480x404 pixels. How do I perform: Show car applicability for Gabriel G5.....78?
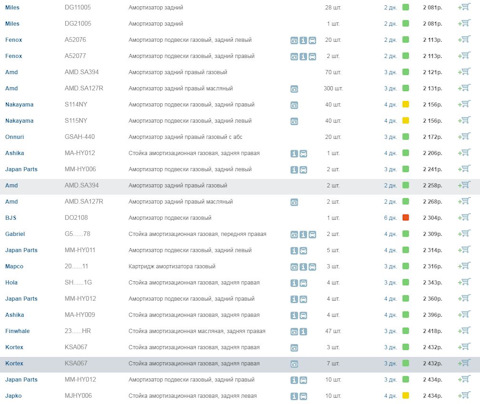(x=312, y=235)
